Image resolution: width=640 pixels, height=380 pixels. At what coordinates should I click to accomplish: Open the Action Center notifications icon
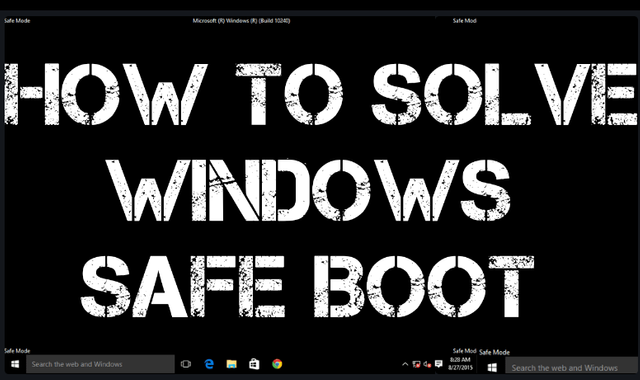tap(439, 364)
